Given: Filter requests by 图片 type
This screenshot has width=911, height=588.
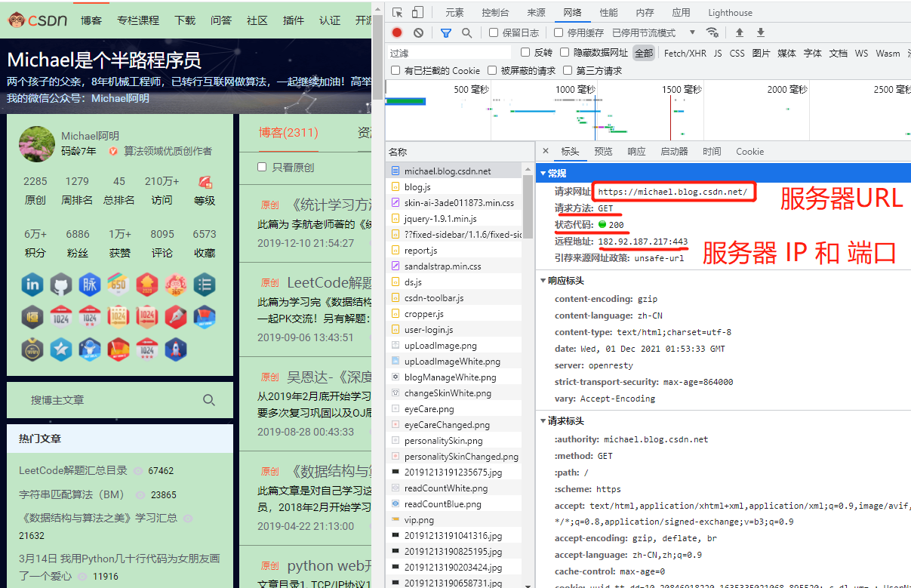Looking at the screenshot, I should tap(761, 53).
